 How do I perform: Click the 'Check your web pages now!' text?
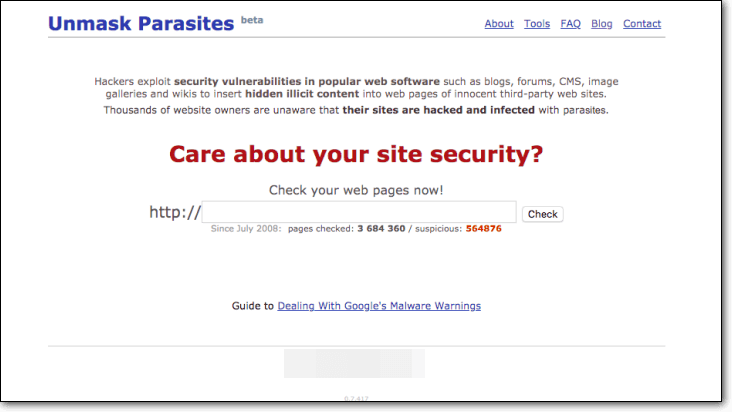tap(356, 190)
